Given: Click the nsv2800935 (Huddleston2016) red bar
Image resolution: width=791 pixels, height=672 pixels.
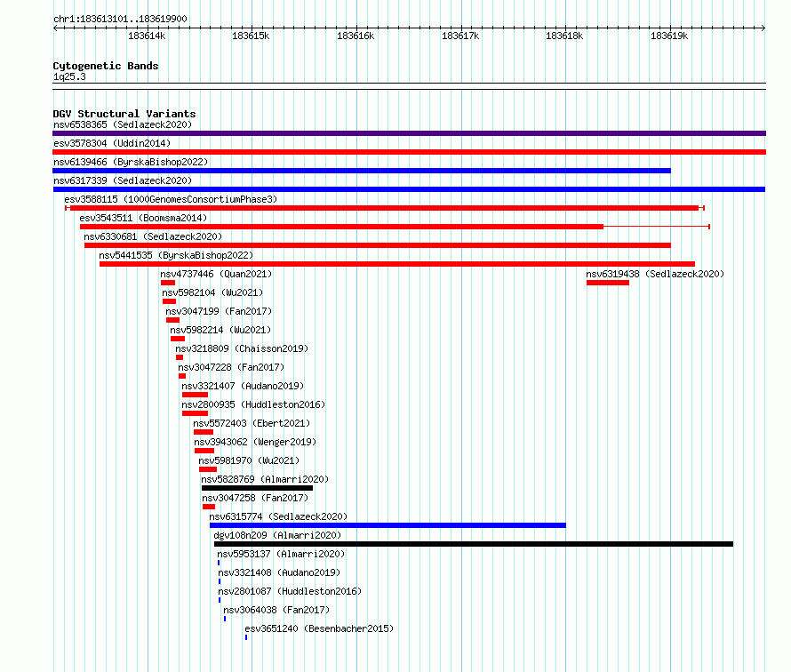Looking at the screenshot, I should tap(196, 413).
